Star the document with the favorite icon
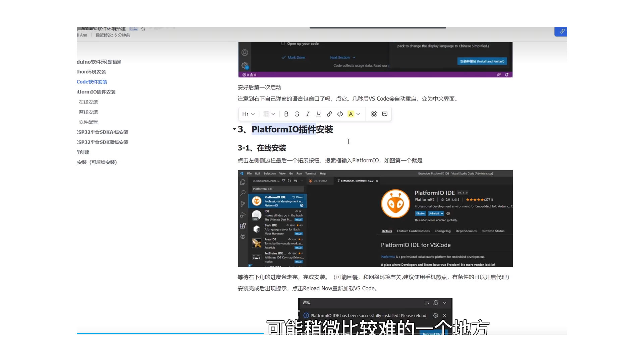Viewport: 644px width, 362px height. [x=143, y=29]
